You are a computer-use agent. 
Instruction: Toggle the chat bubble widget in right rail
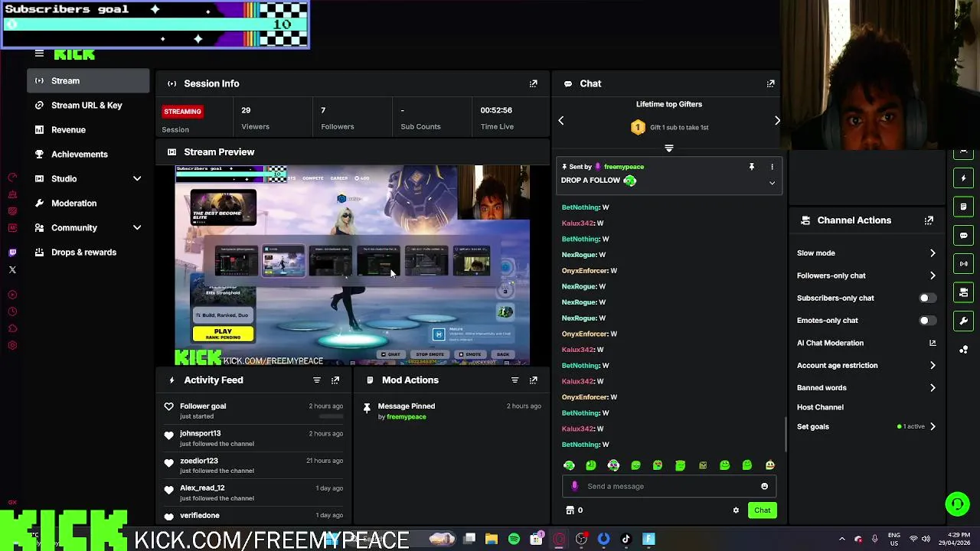[x=964, y=235]
